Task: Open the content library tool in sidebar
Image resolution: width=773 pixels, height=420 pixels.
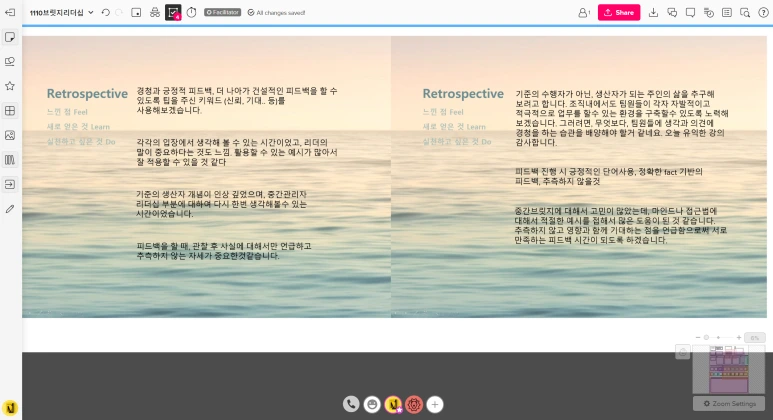Action: [10, 160]
